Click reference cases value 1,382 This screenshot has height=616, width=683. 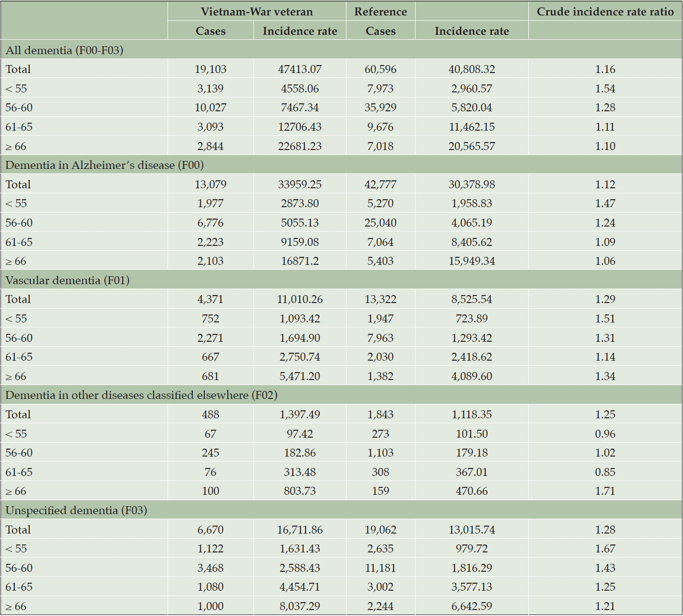tap(380, 376)
